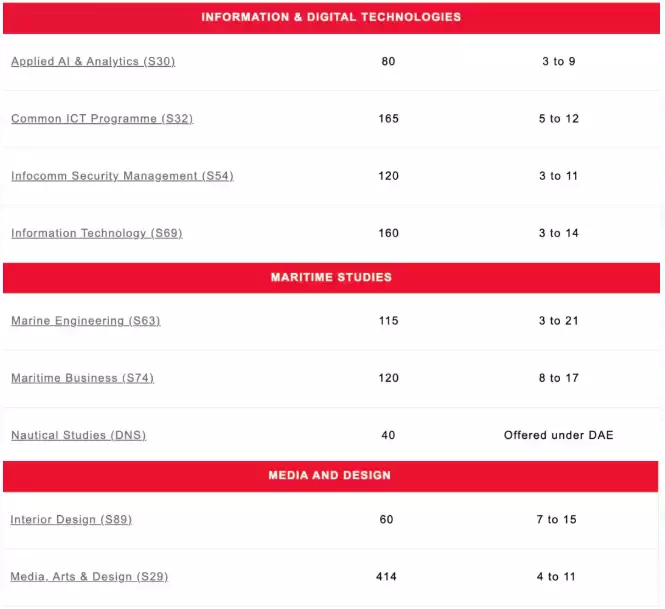Click the "3 to 21" range cell

pos(557,321)
